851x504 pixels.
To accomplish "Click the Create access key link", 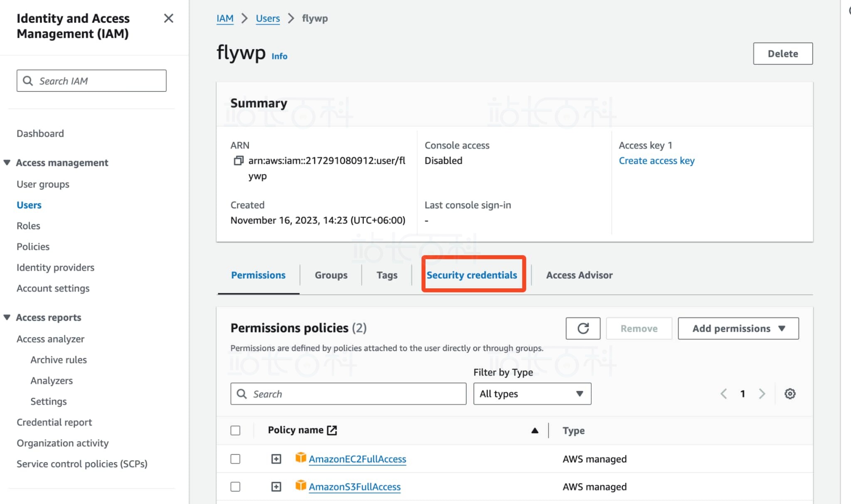I will 656,161.
